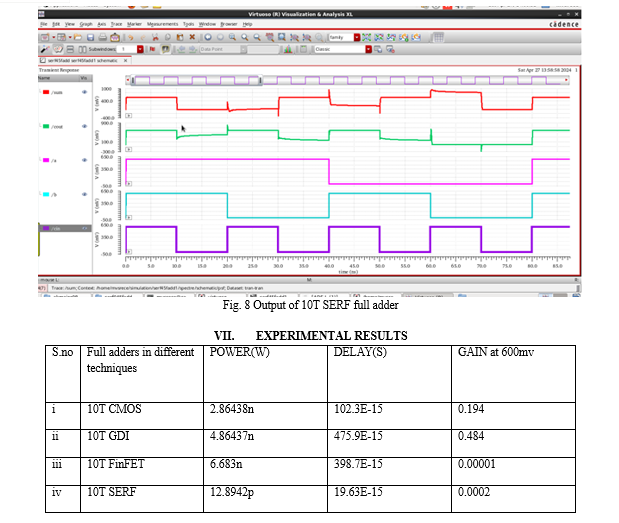Open the Trace menu
The height and width of the screenshot is (523, 619).
tap(116, 24)
